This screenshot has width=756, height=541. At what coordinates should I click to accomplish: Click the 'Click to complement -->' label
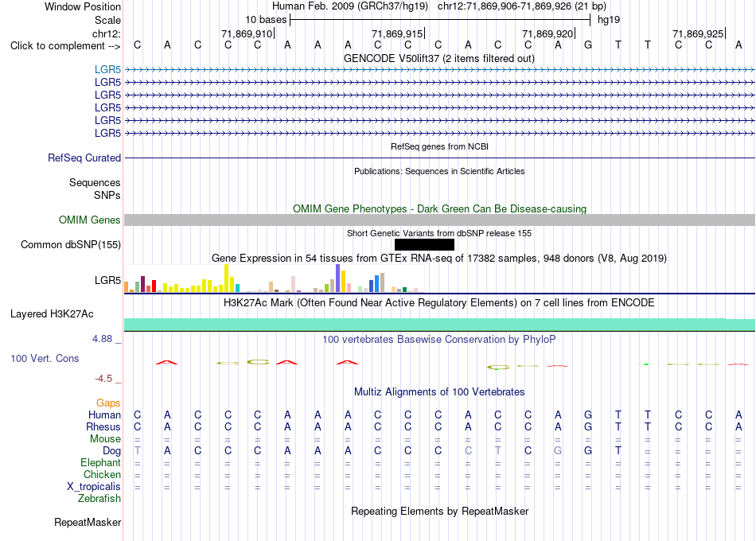[65, 46]
